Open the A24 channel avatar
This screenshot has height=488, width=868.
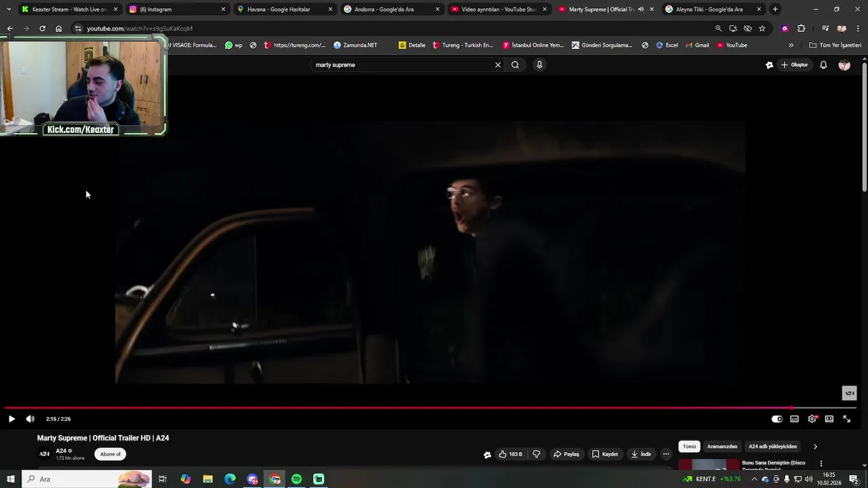44,454
